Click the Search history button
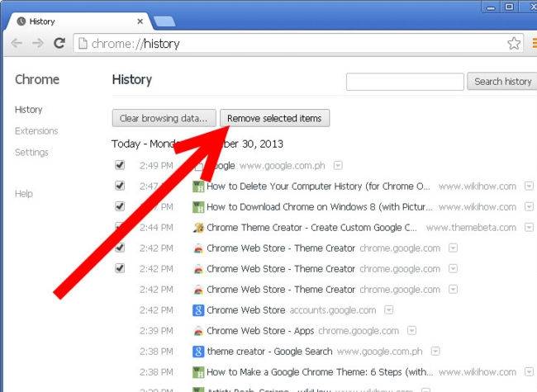 (502, 82)
